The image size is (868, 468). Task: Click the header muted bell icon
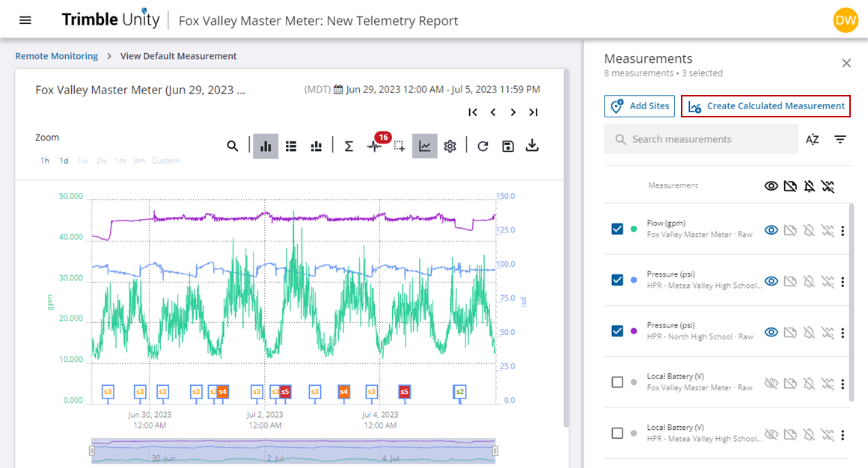click(810, 186)
